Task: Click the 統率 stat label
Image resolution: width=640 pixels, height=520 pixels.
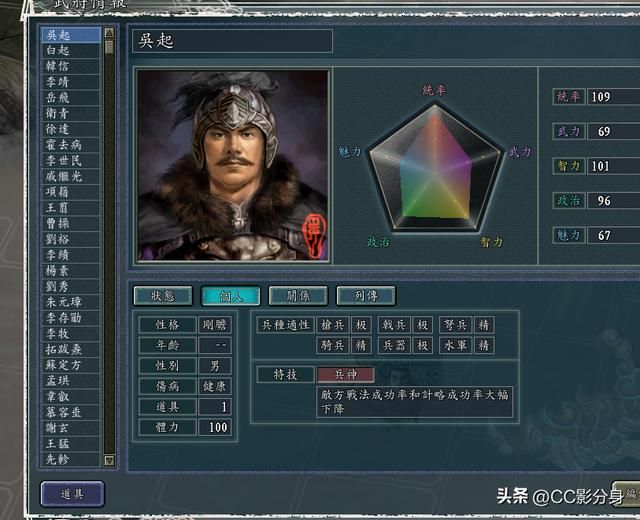Action: coord(569,97)
